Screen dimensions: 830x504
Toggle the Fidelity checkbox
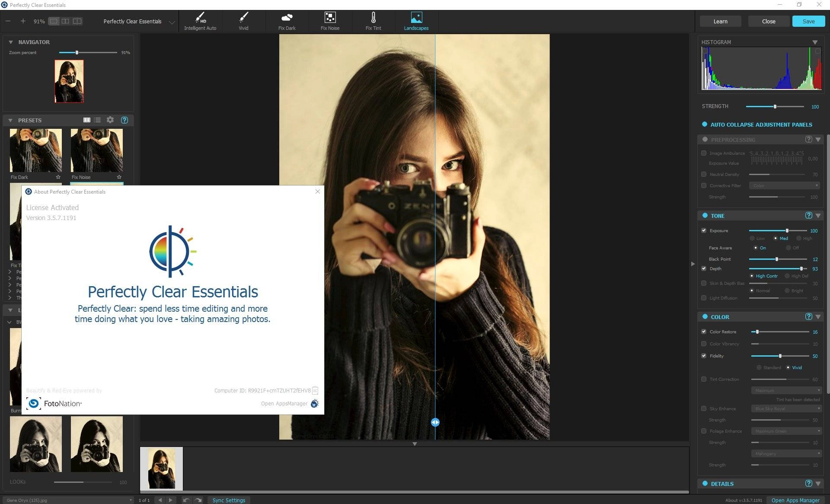(x=704, y=356)
